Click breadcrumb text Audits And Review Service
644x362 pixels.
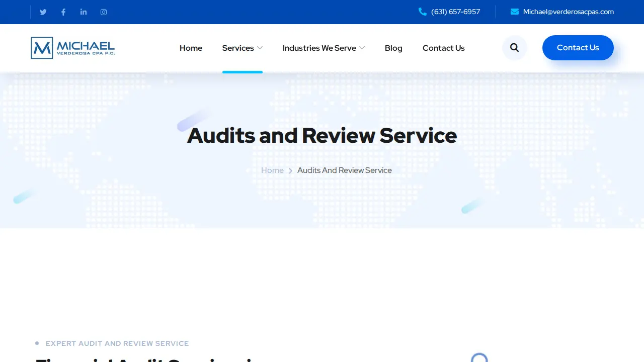click(x=345, y=170)
